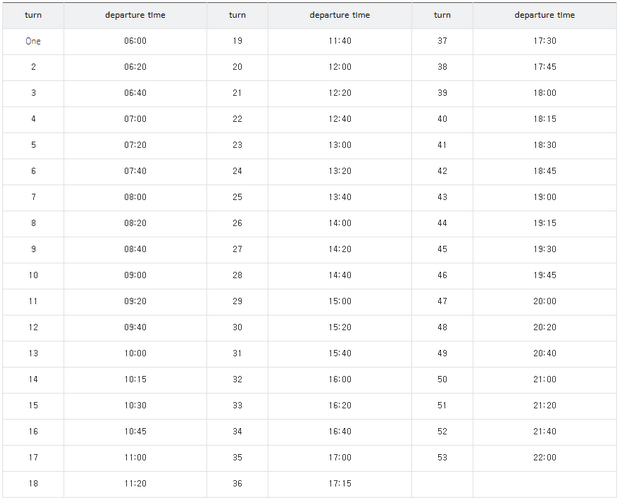This screenshot has height=500, width=620.
Task: Select the 17:15 departure time cell
Action: pos(340,484)
